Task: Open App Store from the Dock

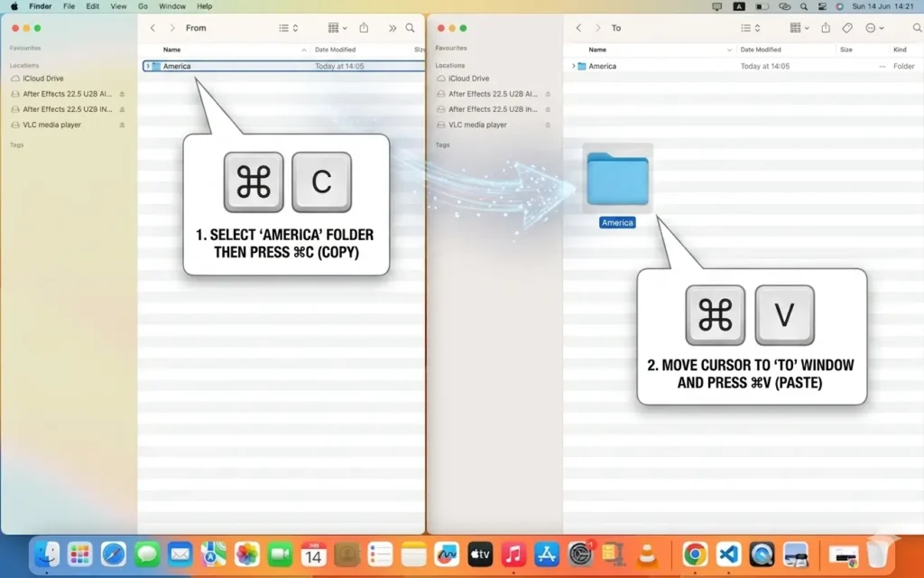Action: [x=547, y=555]
